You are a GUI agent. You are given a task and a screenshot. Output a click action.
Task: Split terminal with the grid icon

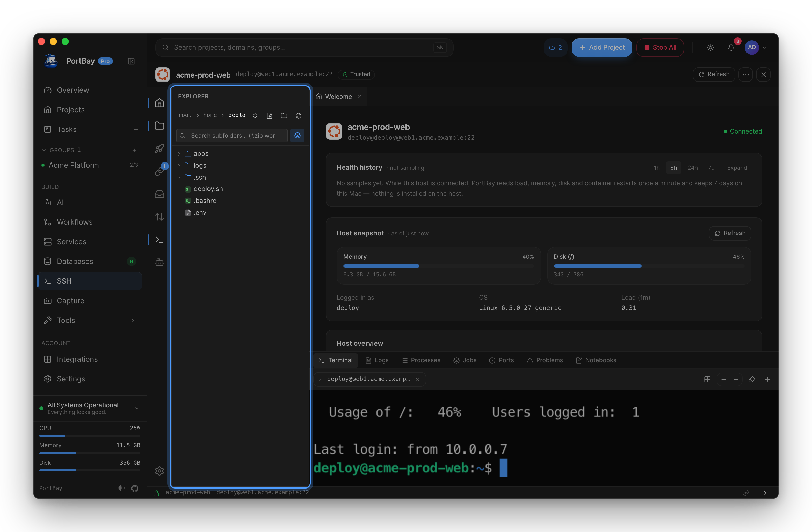click(x=707, y=380)
